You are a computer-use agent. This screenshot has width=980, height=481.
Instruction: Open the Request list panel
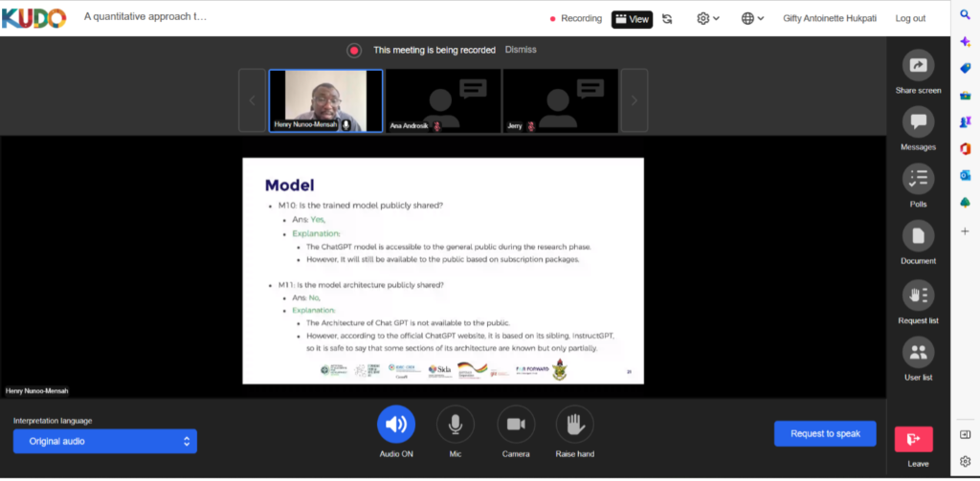point(918,295)
